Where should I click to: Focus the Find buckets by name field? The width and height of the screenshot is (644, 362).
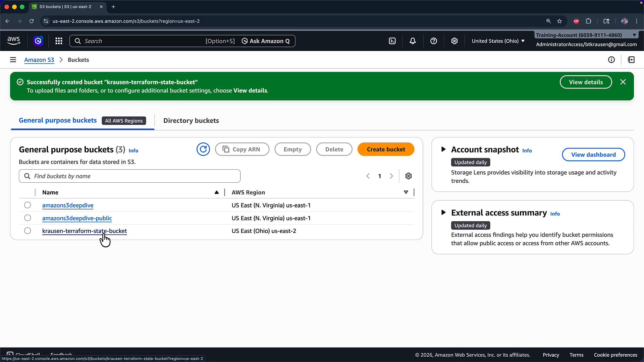tap(129, 176)
